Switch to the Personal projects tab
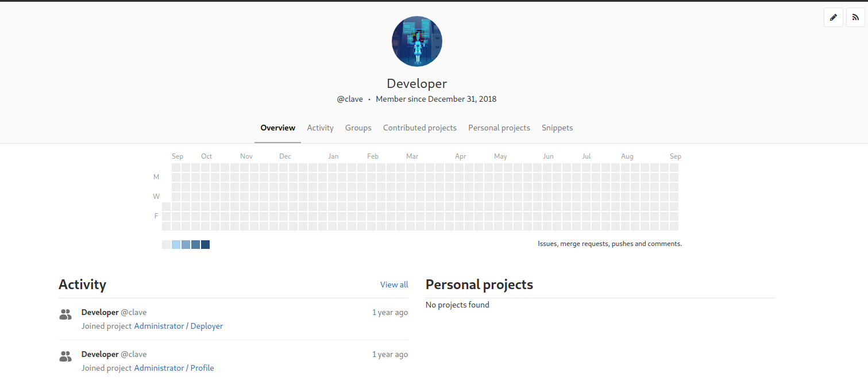This screenshot has height=388, width=868. pyautogui.click(x=499, y=128)
